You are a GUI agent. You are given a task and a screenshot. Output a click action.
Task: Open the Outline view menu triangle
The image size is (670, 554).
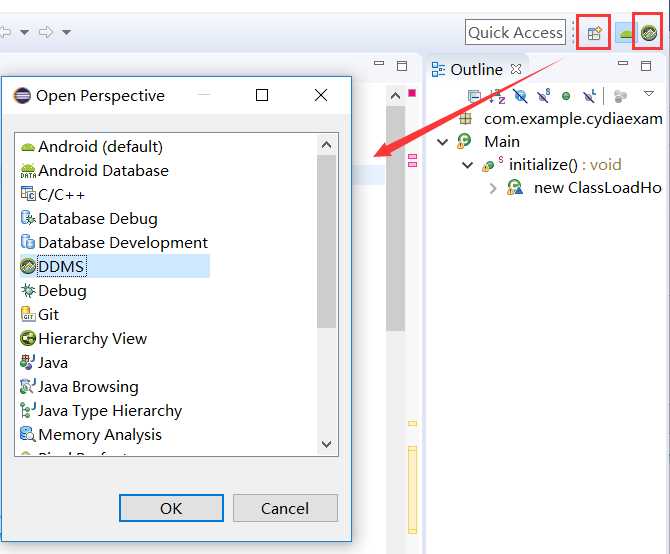(649, 94)
